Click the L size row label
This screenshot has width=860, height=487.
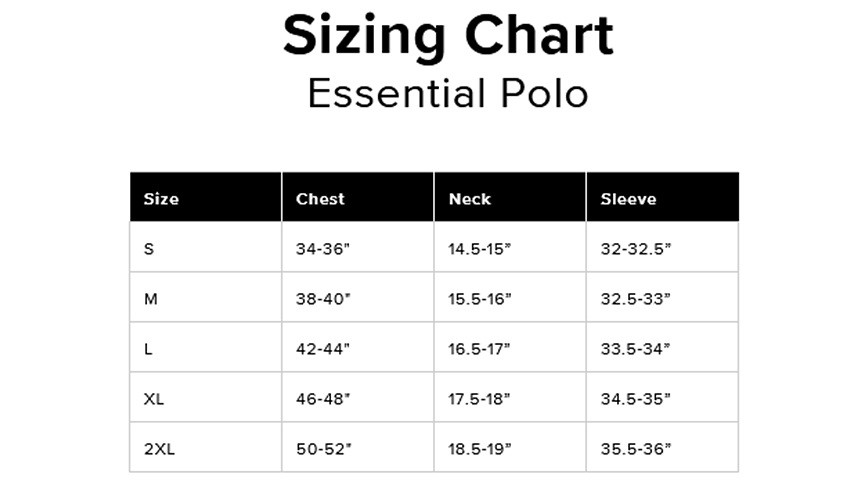click(148, 349)
